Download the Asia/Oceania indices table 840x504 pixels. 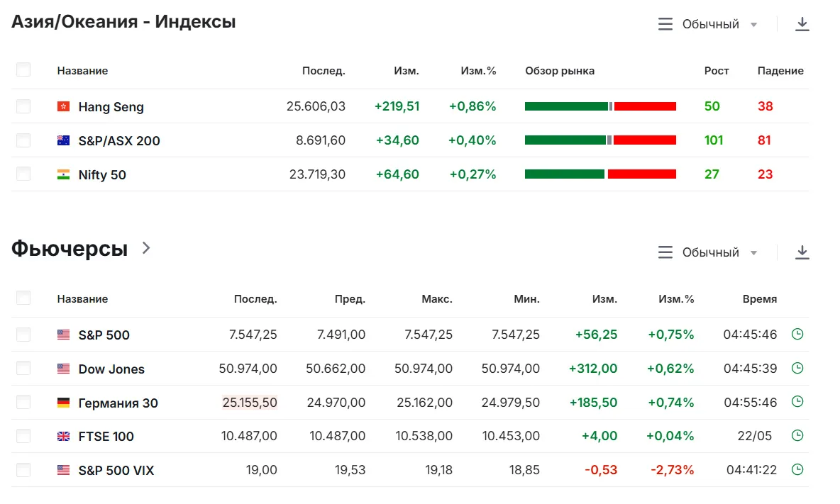802,24
